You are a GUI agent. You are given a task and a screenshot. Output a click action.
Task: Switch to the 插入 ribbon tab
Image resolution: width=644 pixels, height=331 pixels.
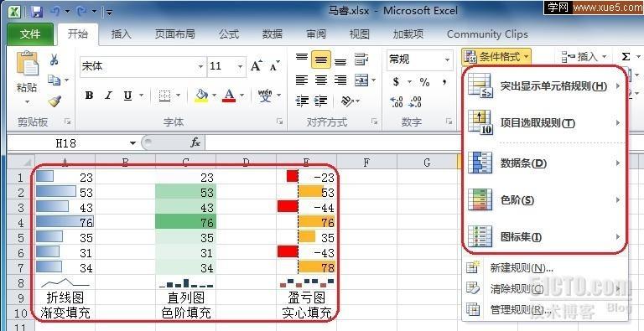tap(121, 34)
